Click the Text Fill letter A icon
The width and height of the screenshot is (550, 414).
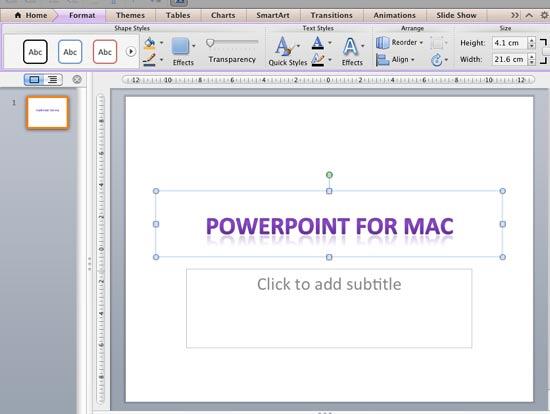tap(318, 43)
